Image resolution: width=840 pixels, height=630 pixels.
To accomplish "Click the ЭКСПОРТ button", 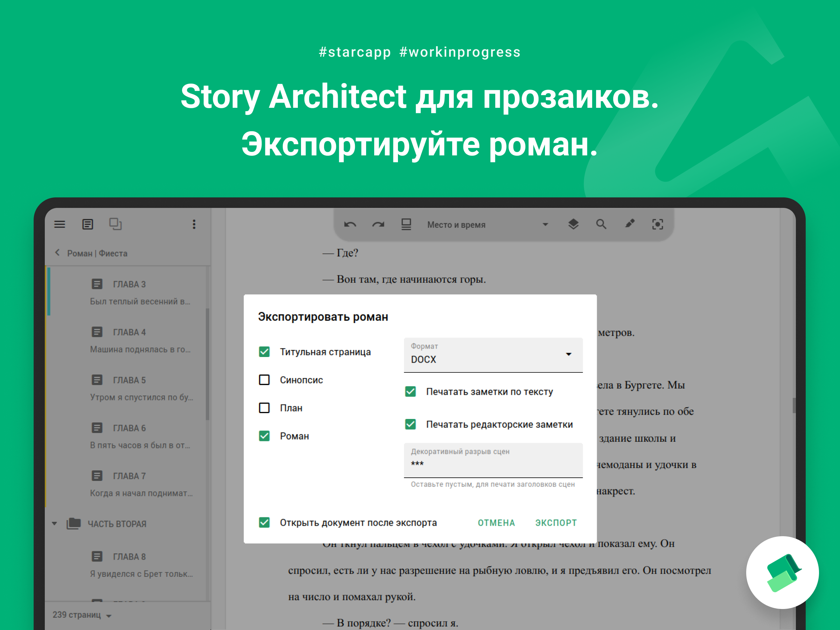I will [x=556, y=523].
